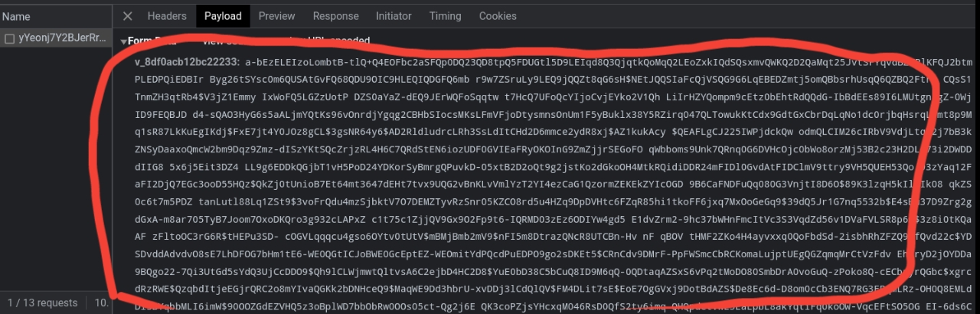Switch to the Headers tab
The width and height of the screenshot is (980, 314).
pyautogui.click(x=167, y=16)
